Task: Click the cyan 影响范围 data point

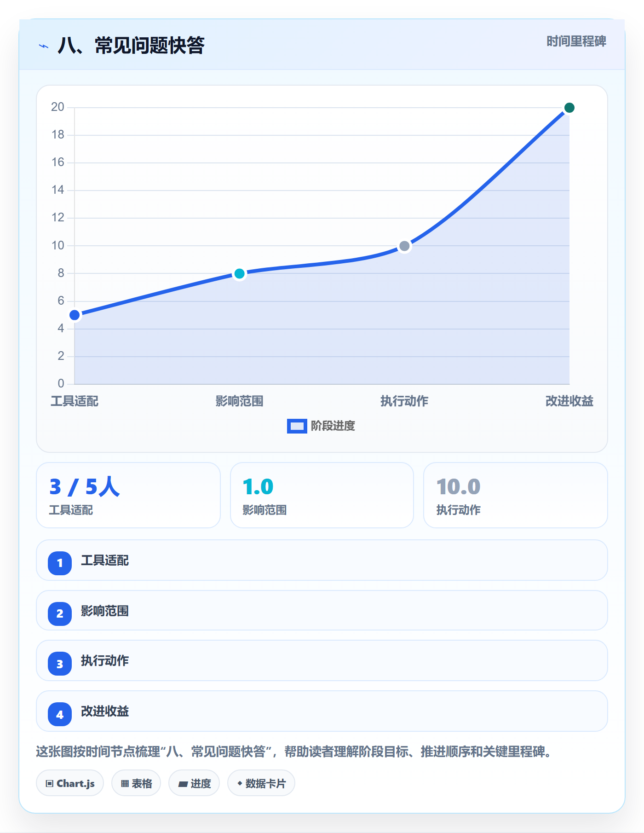Action: point(239,274)
